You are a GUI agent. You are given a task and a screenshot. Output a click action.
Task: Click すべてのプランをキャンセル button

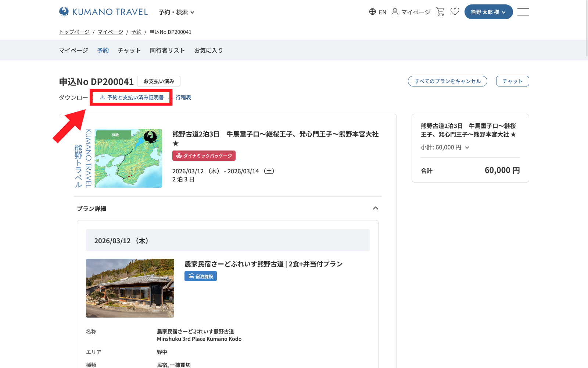coord(447,81)
